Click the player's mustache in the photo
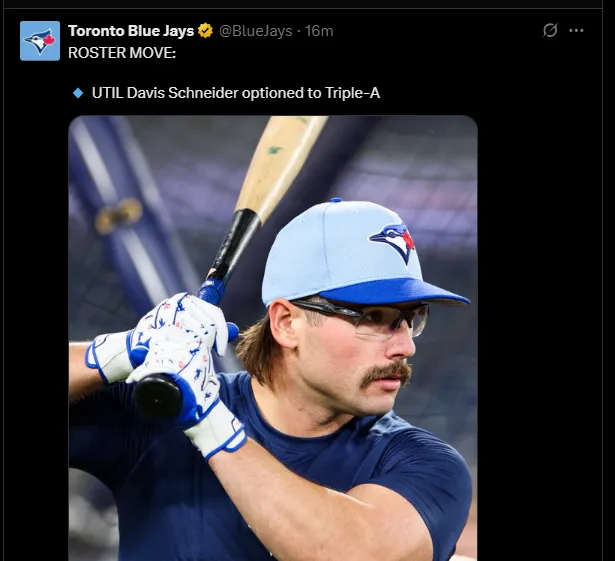Screen dimensions: 615x561 pyautogui.click(x=387, y=372)
